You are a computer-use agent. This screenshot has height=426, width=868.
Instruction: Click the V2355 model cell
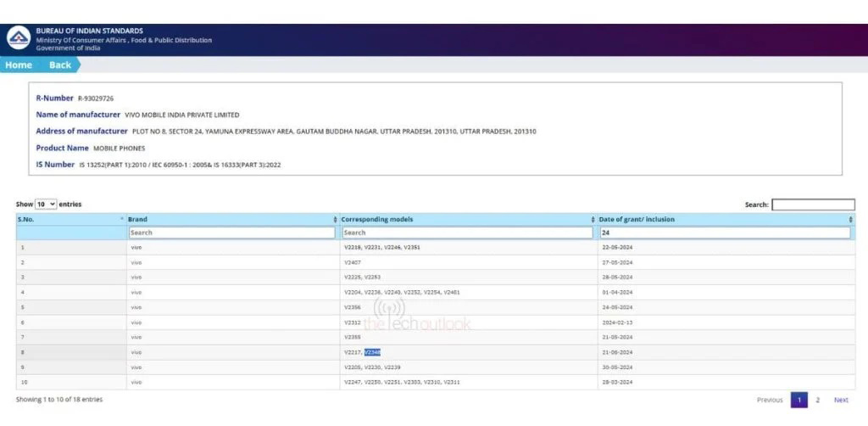[x=468, y=337]
